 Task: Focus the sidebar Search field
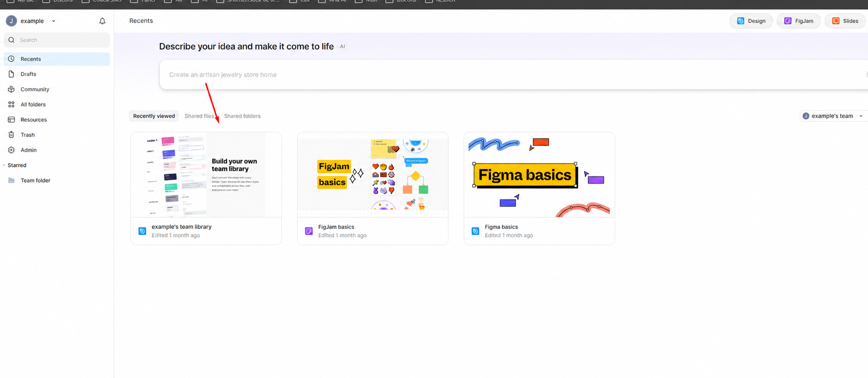(x=57, y=40)
